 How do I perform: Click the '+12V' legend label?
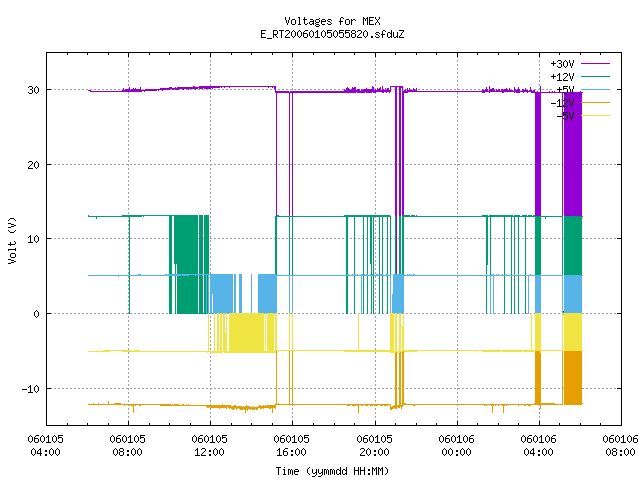[562, 77]
